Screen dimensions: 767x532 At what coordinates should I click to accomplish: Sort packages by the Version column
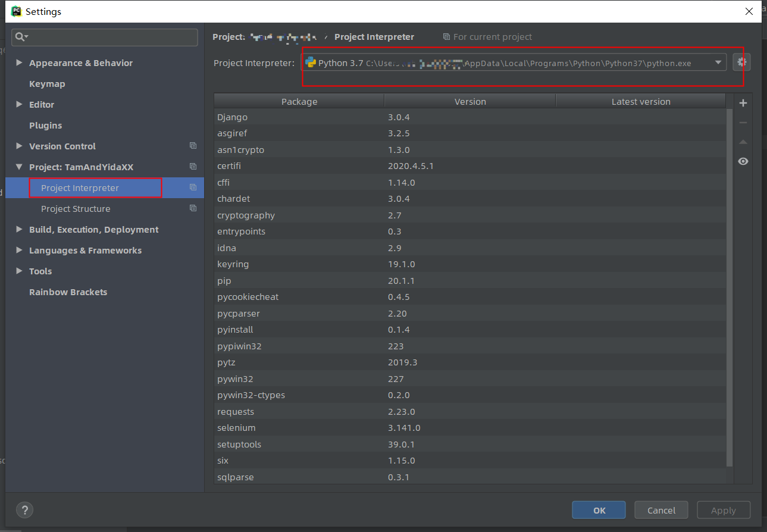(469, 101)
